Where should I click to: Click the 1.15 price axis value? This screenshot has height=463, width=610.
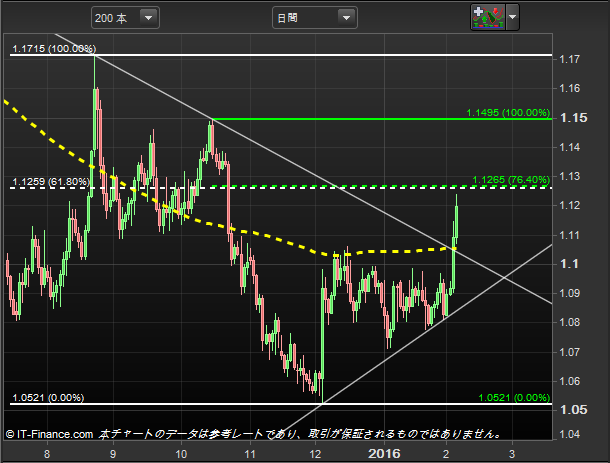[573, 118]
